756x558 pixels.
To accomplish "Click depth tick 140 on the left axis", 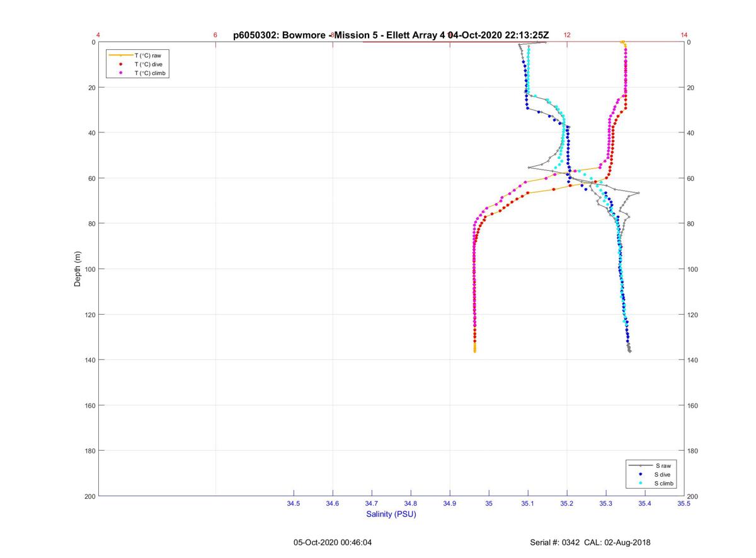I will click(89, 360).
